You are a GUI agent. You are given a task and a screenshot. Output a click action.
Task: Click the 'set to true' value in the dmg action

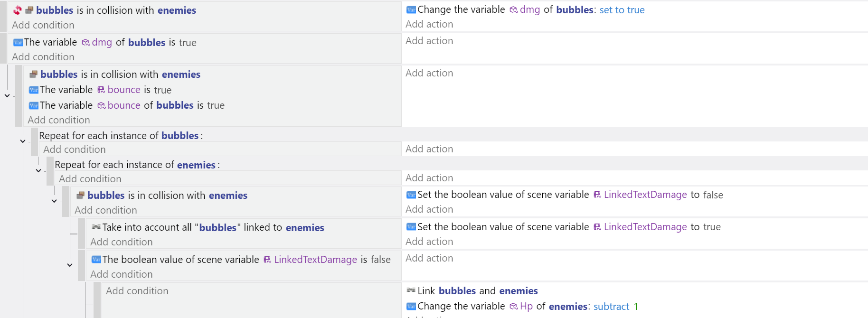click(x=622, y=10)
